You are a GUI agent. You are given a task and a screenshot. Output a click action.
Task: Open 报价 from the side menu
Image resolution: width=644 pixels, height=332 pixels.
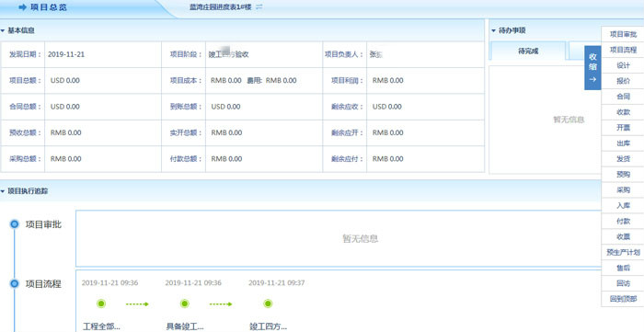pos(623,81)
